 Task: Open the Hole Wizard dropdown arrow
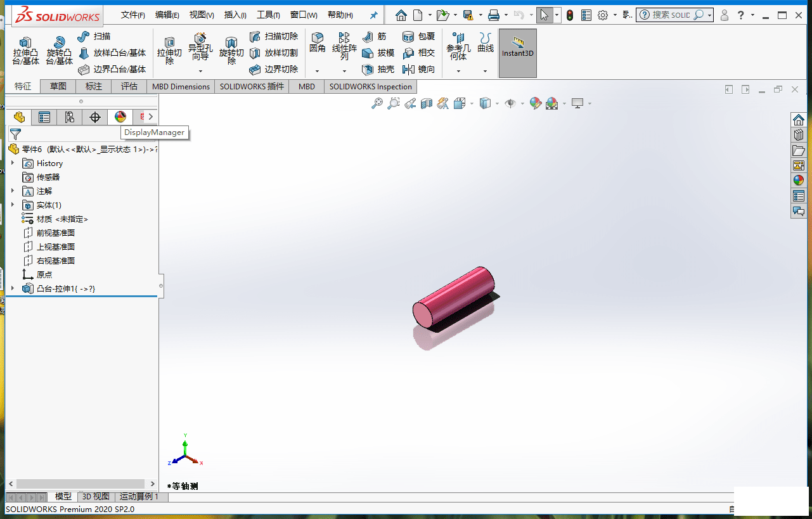[x=200, y=71]
